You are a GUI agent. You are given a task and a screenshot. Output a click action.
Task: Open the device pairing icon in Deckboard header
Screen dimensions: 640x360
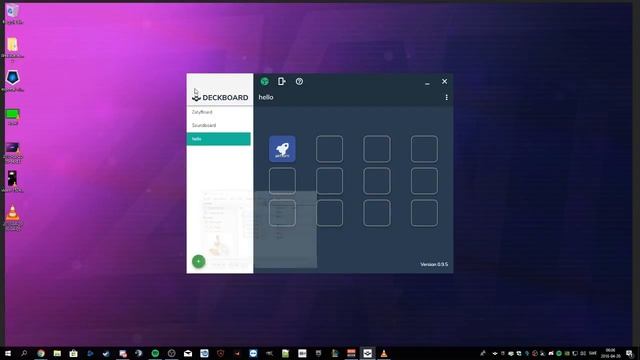pos(282,81)
